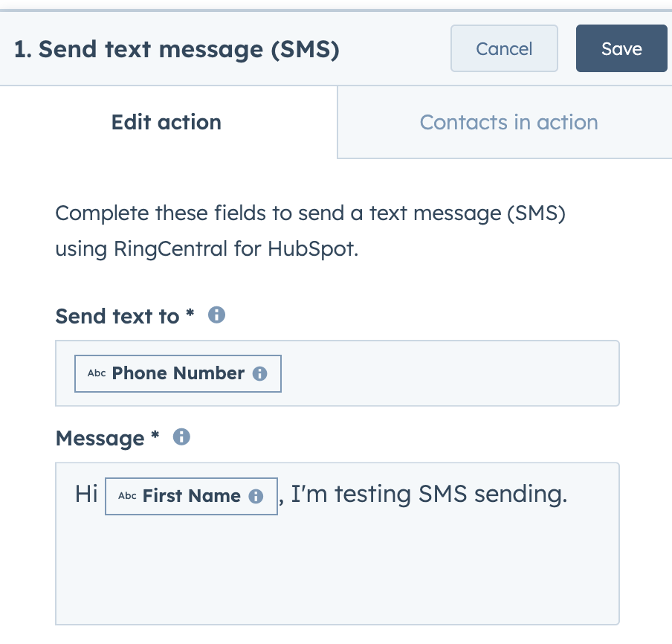Select the Phone Number property token
The image size is (672, 644).
[178, 373]
